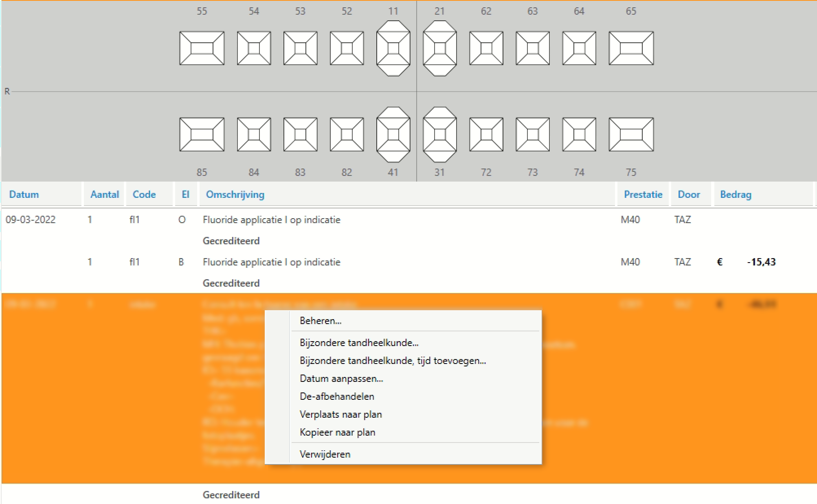
Task: Click the Gecrediteerd label under the O row
Action: [x=231, y=241]
